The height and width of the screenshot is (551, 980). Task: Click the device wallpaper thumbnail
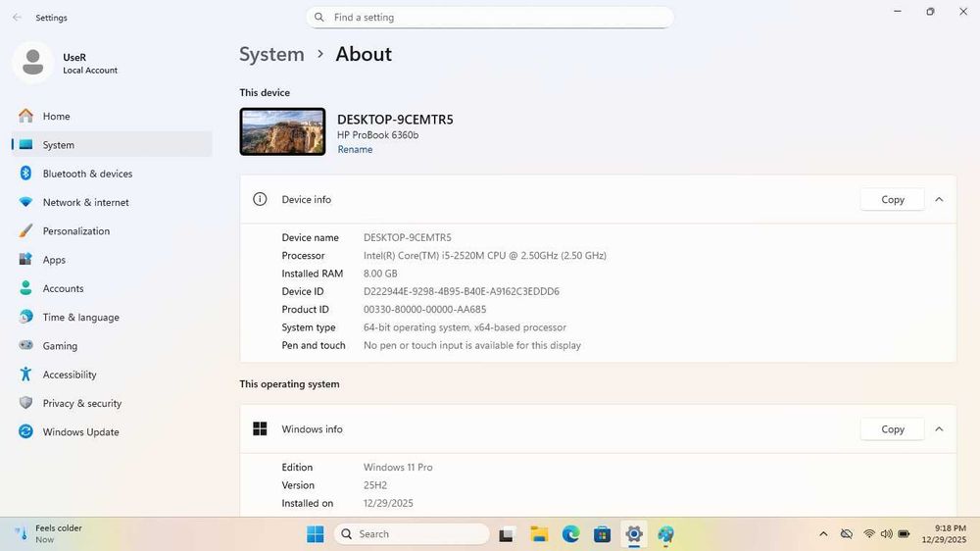(282, 131)
